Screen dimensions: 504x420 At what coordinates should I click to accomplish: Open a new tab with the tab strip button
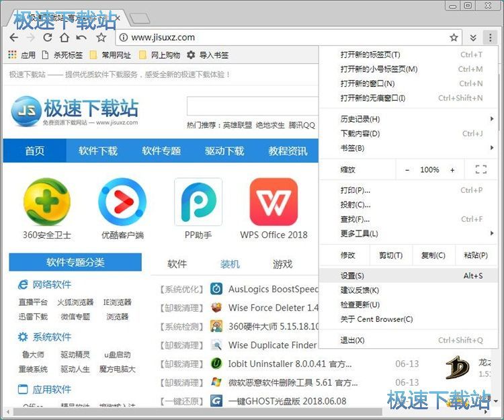coord(140,18)
